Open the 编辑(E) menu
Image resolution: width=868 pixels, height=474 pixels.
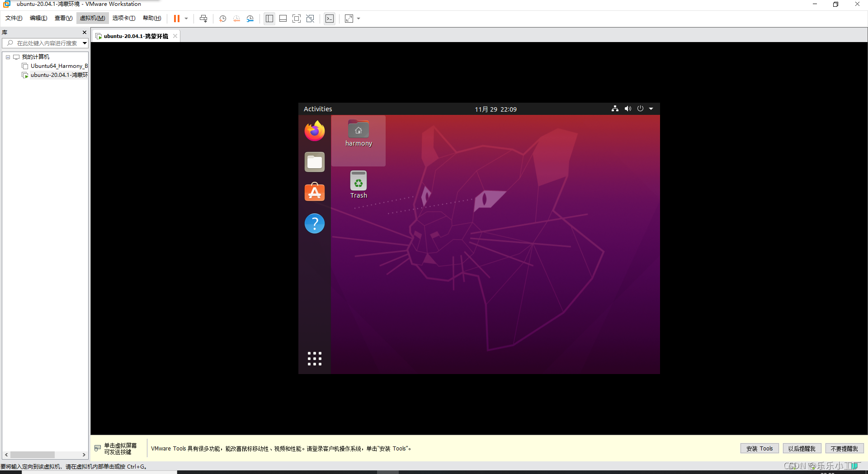pos(38,18)
